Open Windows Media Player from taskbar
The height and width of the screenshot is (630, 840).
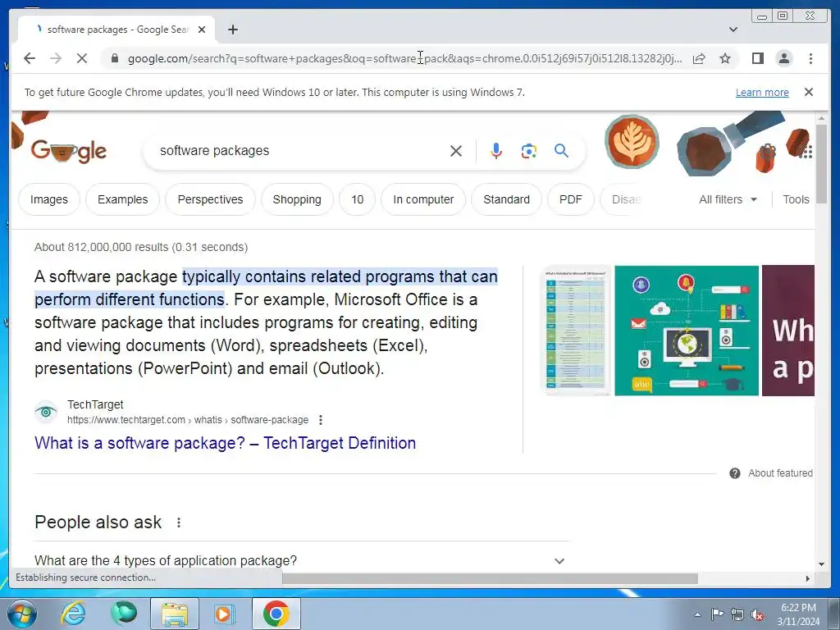pos(225,614)
